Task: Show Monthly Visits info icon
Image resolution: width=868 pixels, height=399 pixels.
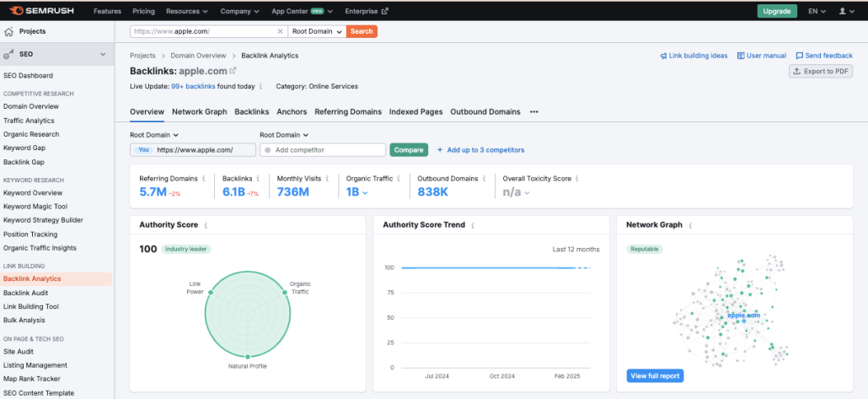Action: [x=328, y=179]
